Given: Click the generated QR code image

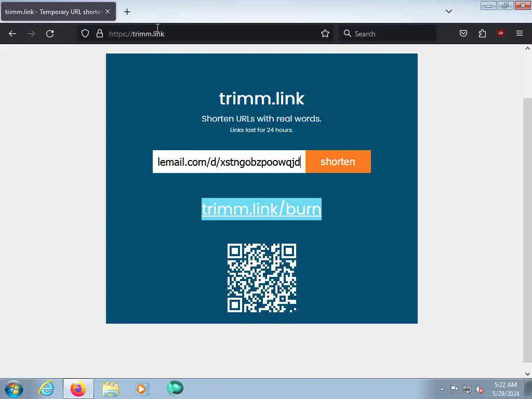Looking at the screenshot, I should click(262, 278).
